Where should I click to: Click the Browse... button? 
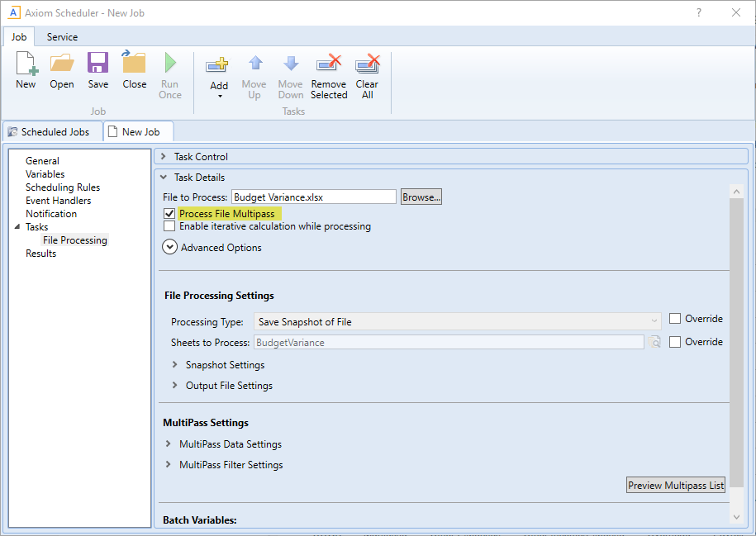421,197
